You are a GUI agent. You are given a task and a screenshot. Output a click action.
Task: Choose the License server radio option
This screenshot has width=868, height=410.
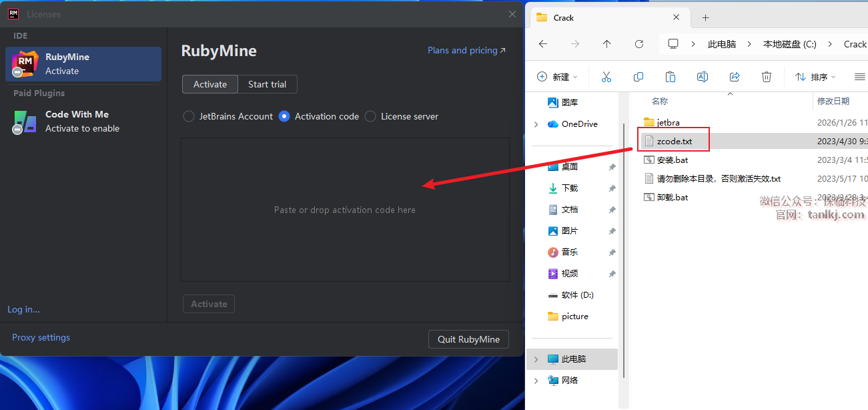370,116
